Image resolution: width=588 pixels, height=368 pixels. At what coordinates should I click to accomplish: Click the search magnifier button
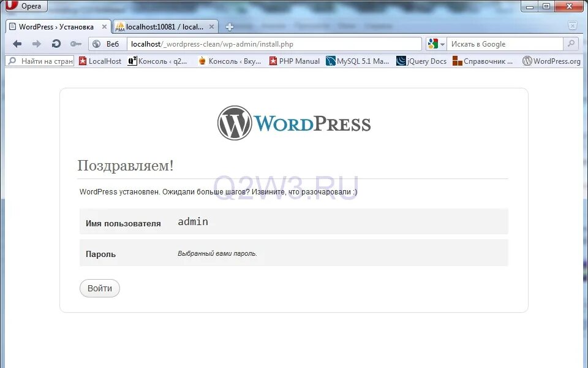point(571,44)
